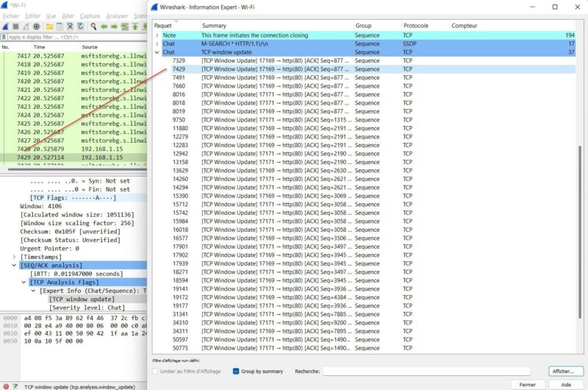Open the Aller menu

point(68,16)
